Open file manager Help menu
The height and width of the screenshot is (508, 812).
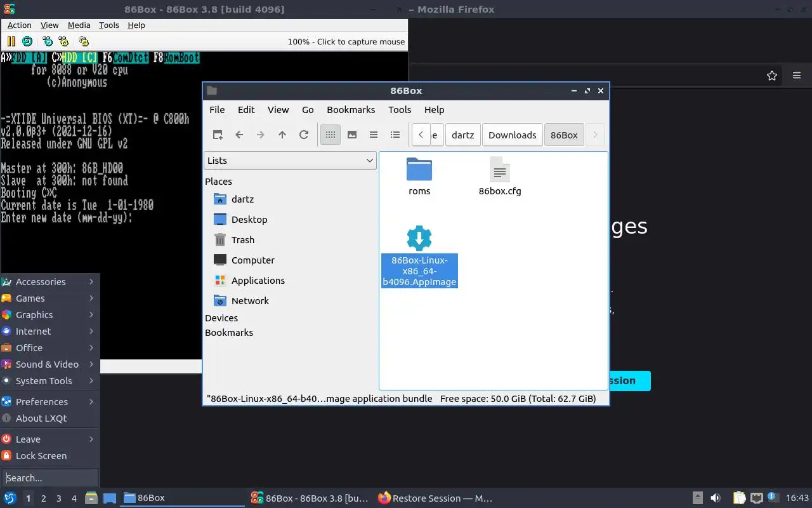point(435,110)
